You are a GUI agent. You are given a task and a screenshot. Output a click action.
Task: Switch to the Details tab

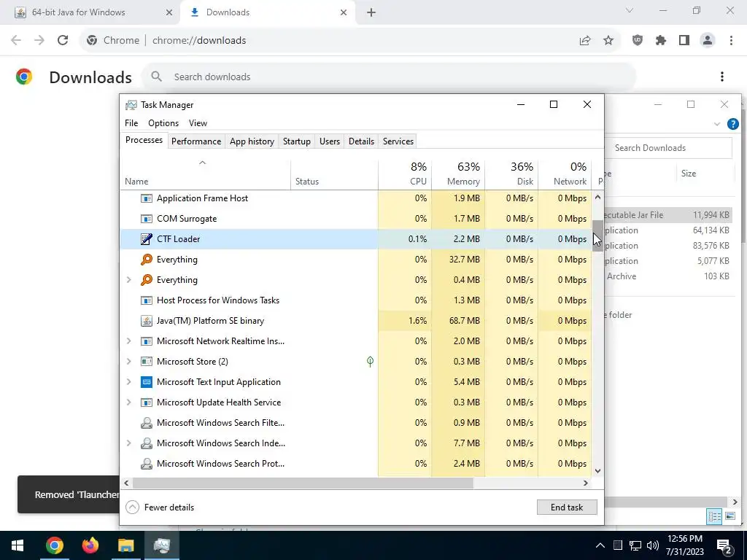click(361, 141)
